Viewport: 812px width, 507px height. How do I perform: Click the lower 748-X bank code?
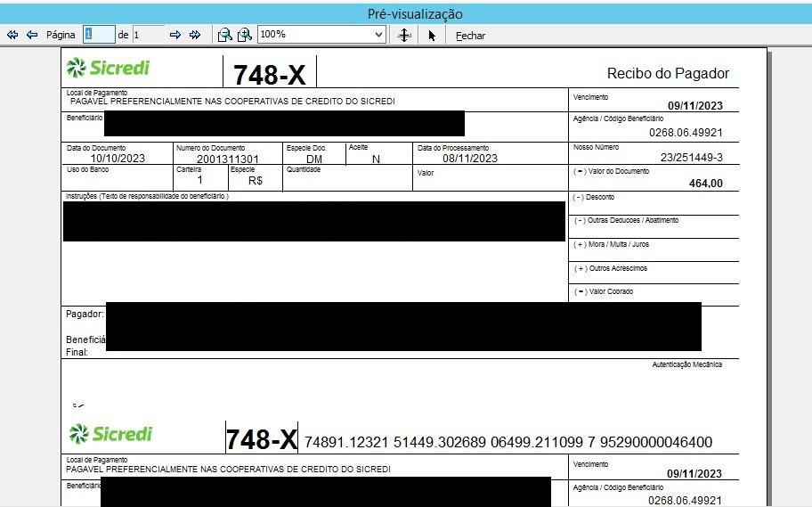pyautogui.click(x=262, y=439)
